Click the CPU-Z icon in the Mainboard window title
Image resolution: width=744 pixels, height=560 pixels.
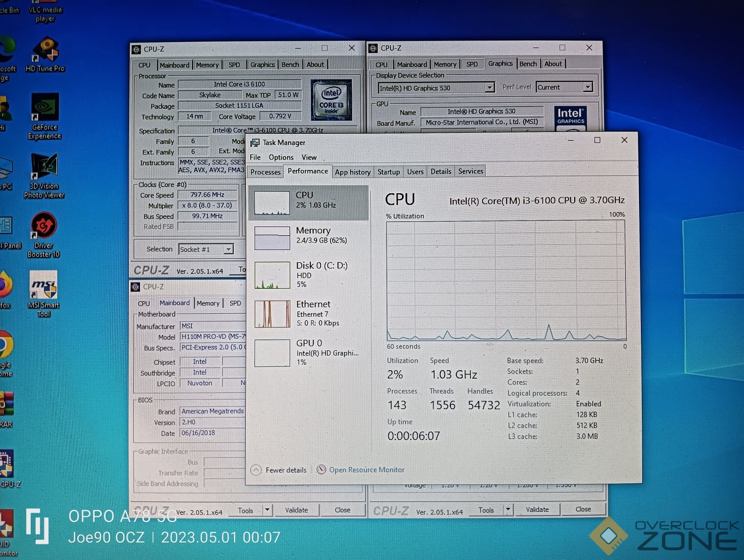[135, 287]
